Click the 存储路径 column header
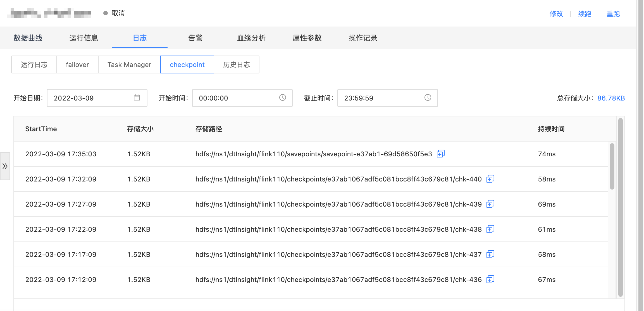The height and width of the screenshot is (311, 644). [209, 129]
